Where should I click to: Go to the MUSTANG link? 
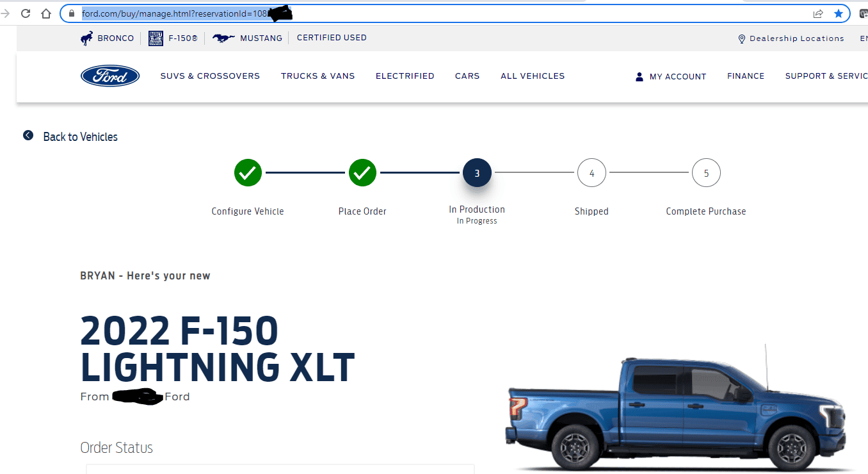point(261,38)
